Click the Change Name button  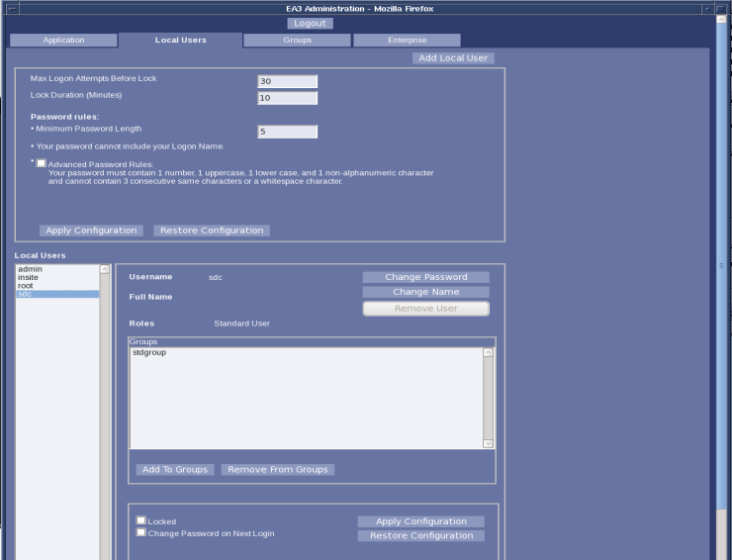[425, 292]
